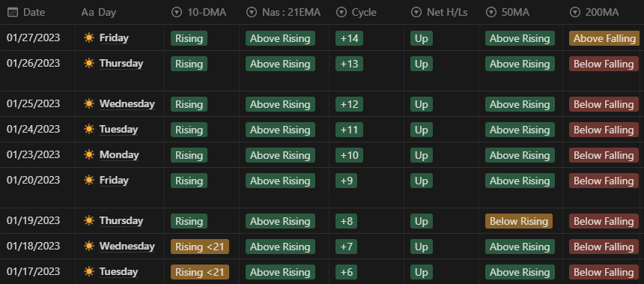Open the Net H/Ls column header menu
The width and height of the screenshot is (644, 284).
[442, 12]
